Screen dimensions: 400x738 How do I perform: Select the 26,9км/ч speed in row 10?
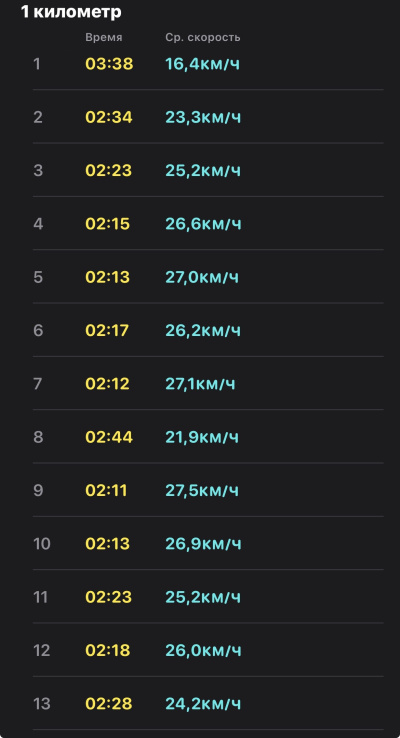(203, 544)
